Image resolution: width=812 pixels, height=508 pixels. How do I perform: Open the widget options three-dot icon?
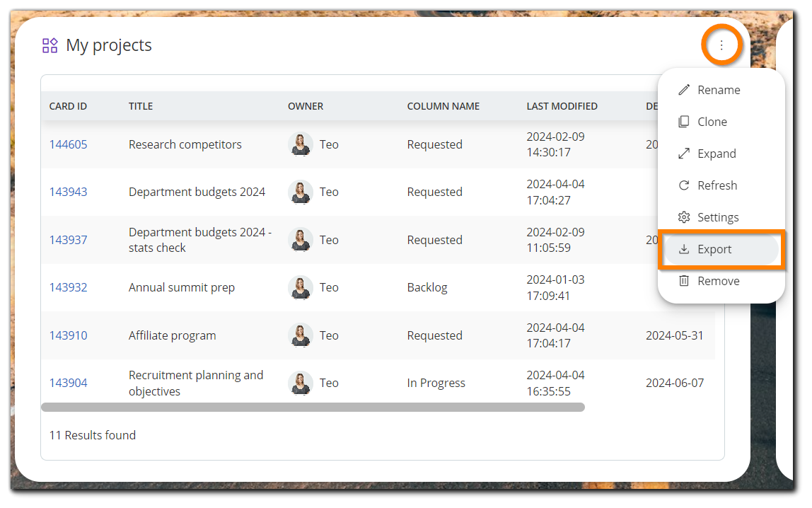pyautogui.click(x=721, y=45)
